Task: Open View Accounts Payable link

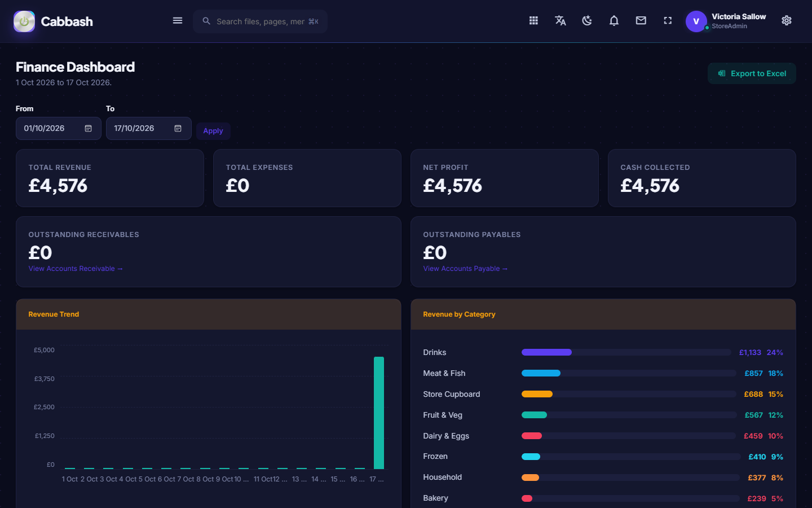Action: coord(465,269)
